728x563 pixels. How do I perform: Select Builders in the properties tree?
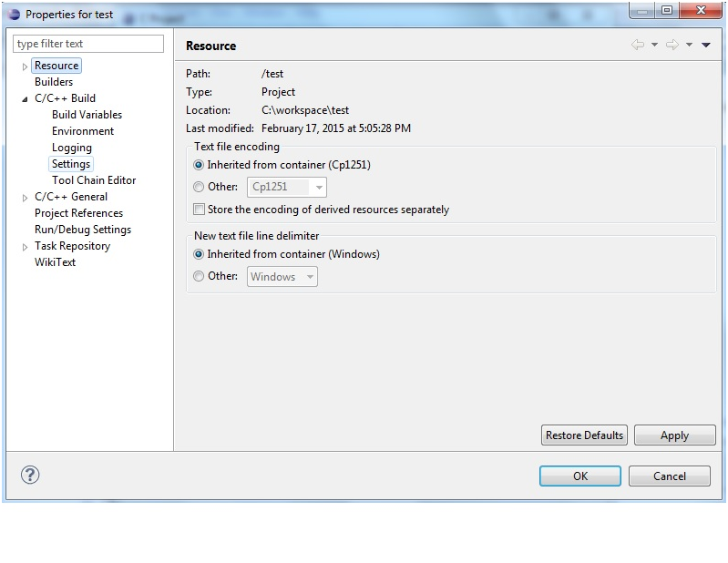pyautogui.click(x=54, y=82)
